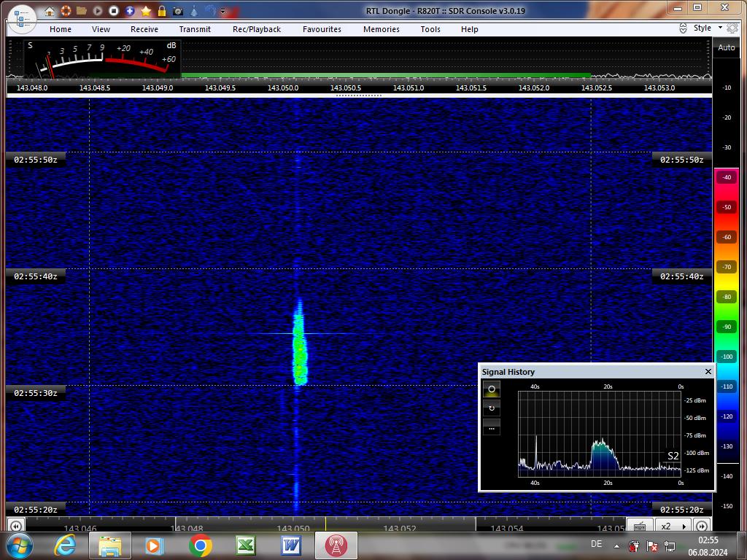
Task: Click the Auto level button
Action: pos(727,47)
